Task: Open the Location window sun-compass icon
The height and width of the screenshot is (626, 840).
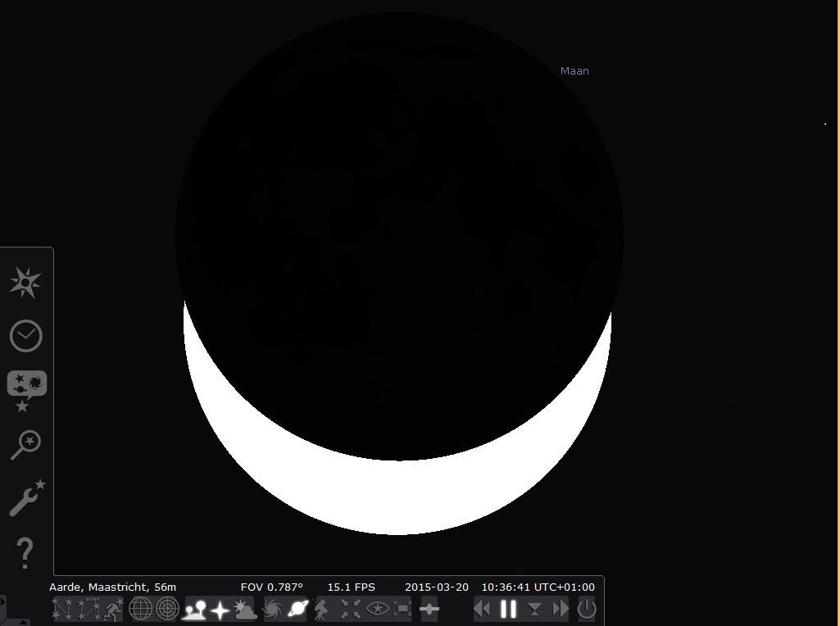Action: coord(25,282)
